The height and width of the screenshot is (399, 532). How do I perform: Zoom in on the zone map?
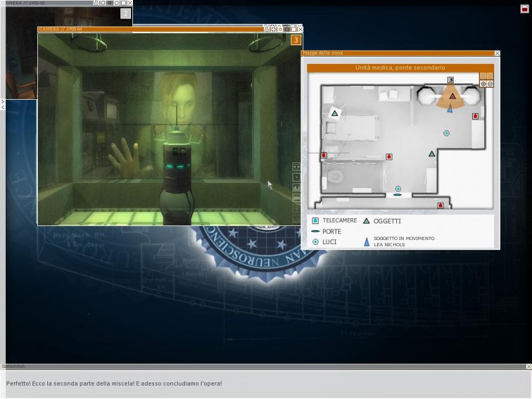483,84
